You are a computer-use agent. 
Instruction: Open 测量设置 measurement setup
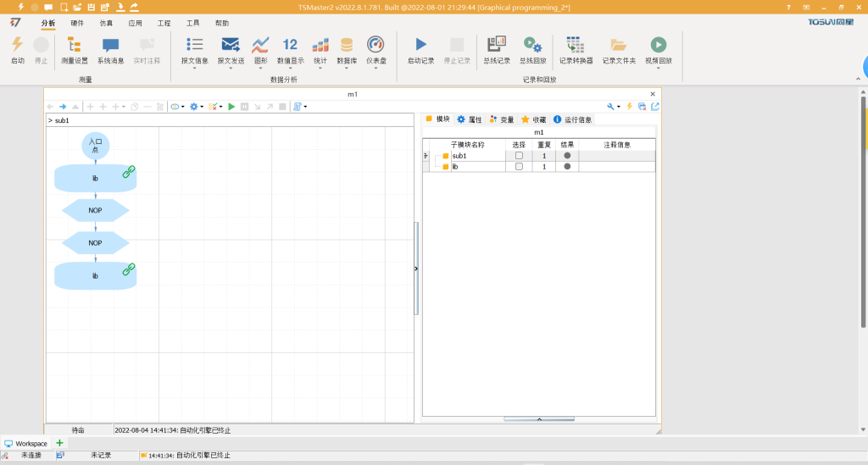tap(74, 46)
